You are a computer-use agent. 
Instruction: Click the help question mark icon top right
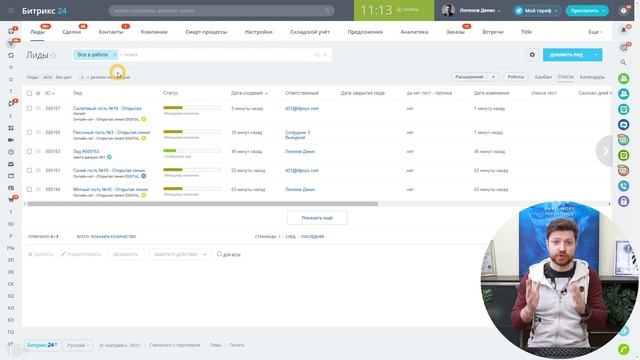click(624, 11)
